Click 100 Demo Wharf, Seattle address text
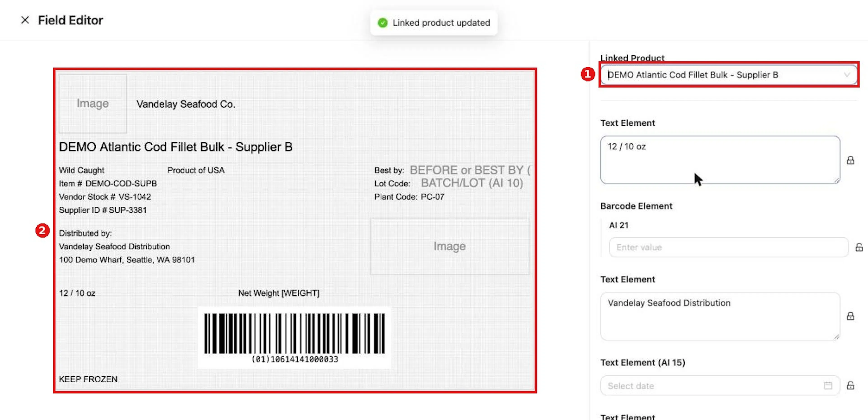868x420 pixels. pos(127,260)
